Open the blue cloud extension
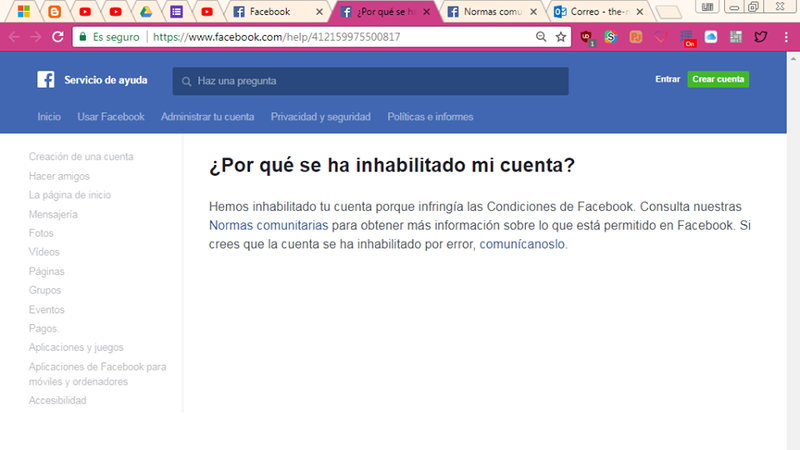This screenshot has width=800, height=450. point(711,37)
